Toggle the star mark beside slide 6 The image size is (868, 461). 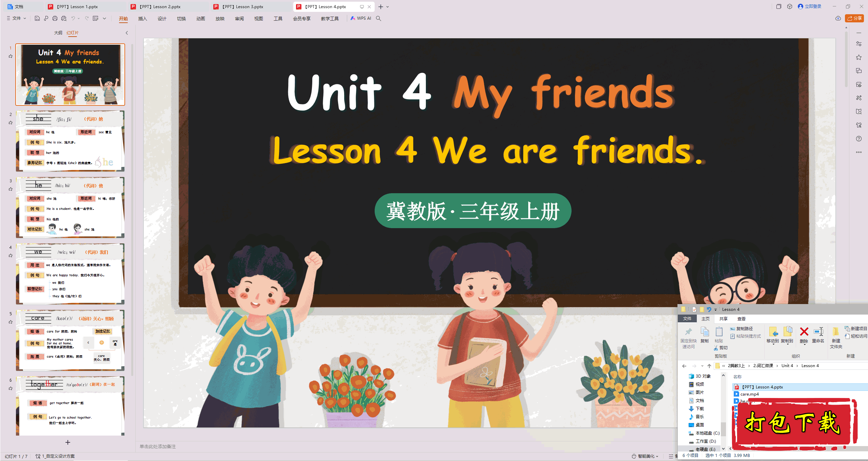click(x=11, y=388)
